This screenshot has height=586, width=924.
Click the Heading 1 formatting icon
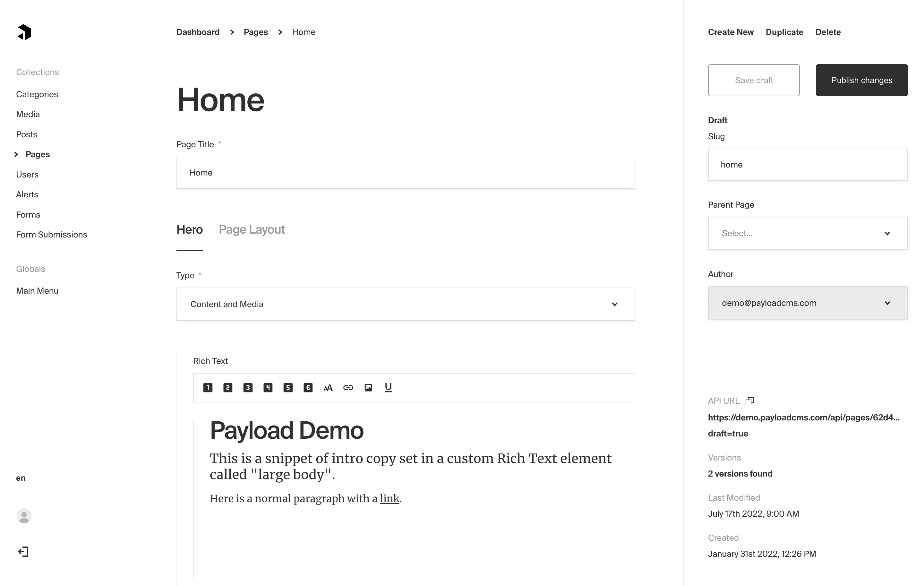coord(208,387)
